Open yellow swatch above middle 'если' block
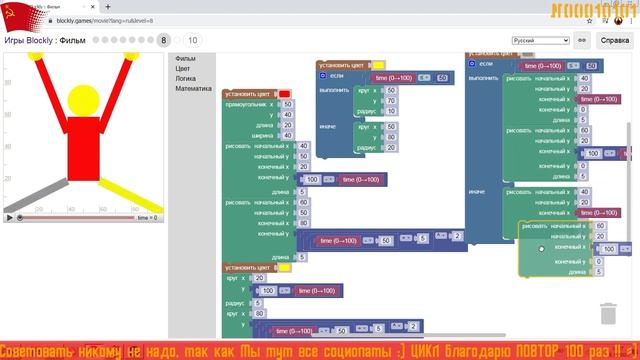Viewport: 640px width, 360px height. pyautogui.click(x=378, y=65)
